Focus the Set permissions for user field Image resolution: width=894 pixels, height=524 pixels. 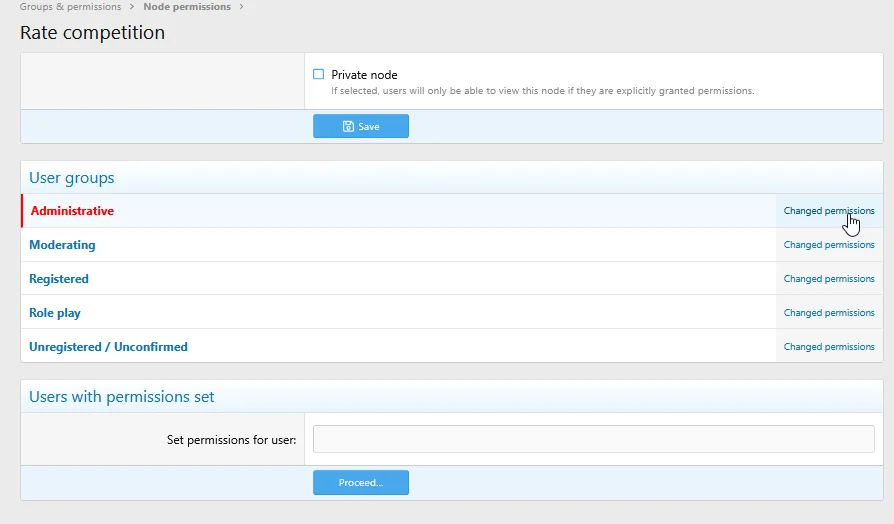594,439
